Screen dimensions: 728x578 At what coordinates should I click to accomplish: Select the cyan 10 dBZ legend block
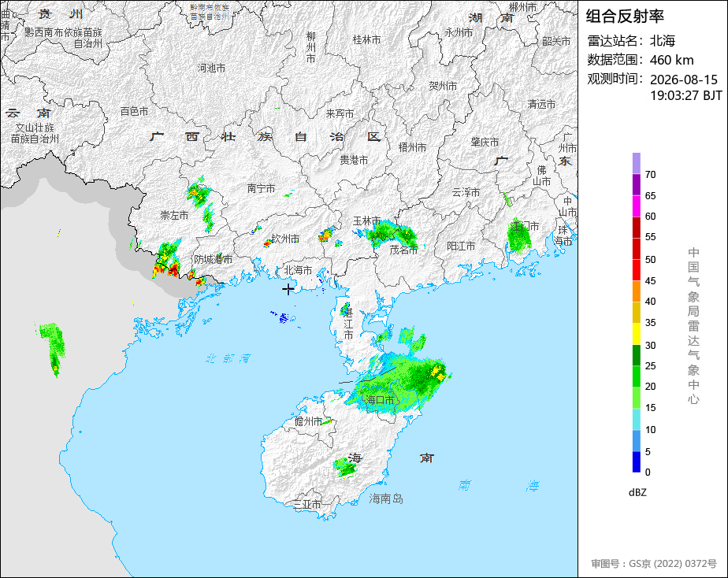click(636, 419)
